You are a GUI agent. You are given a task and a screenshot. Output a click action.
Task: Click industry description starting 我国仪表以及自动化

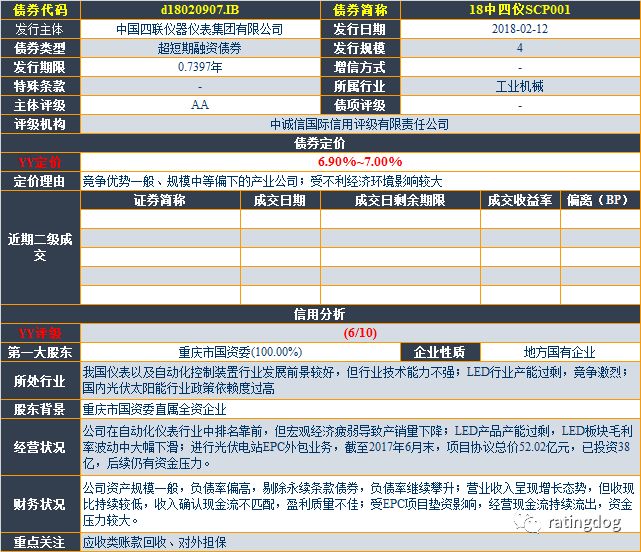tap(355, 380)
